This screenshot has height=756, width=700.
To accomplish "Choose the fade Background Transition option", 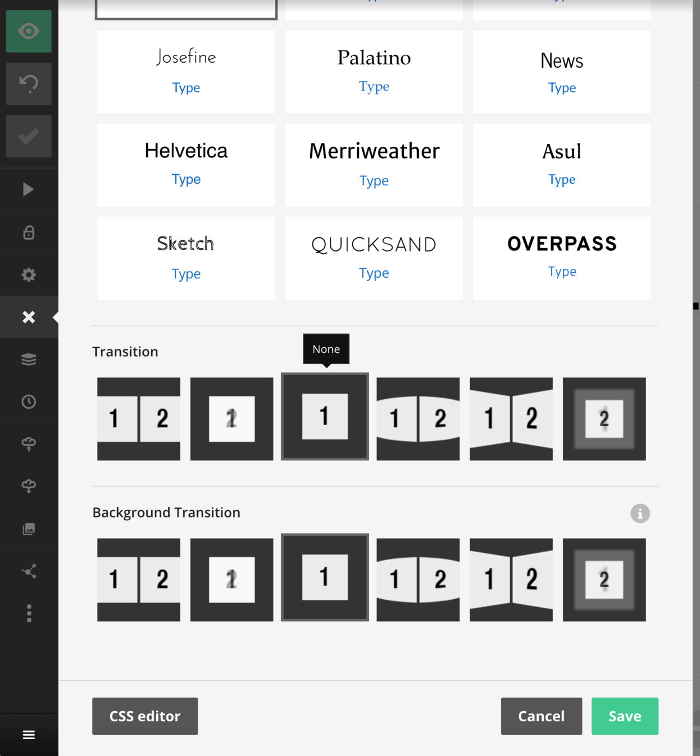I will pos(232,580).
